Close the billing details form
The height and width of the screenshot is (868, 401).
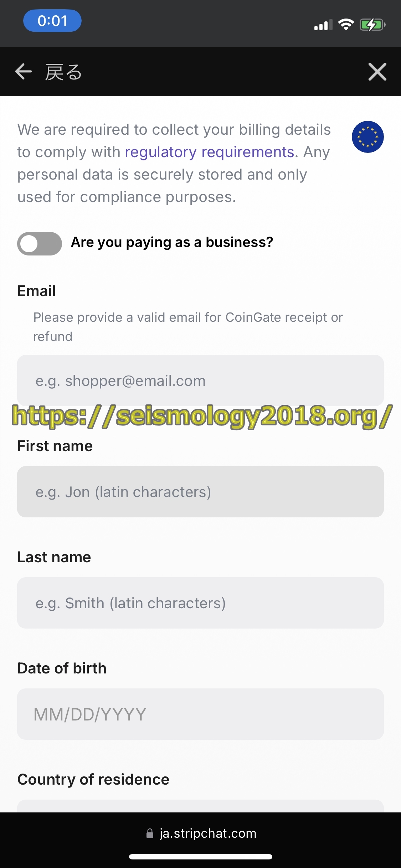(x=377, y=72)
